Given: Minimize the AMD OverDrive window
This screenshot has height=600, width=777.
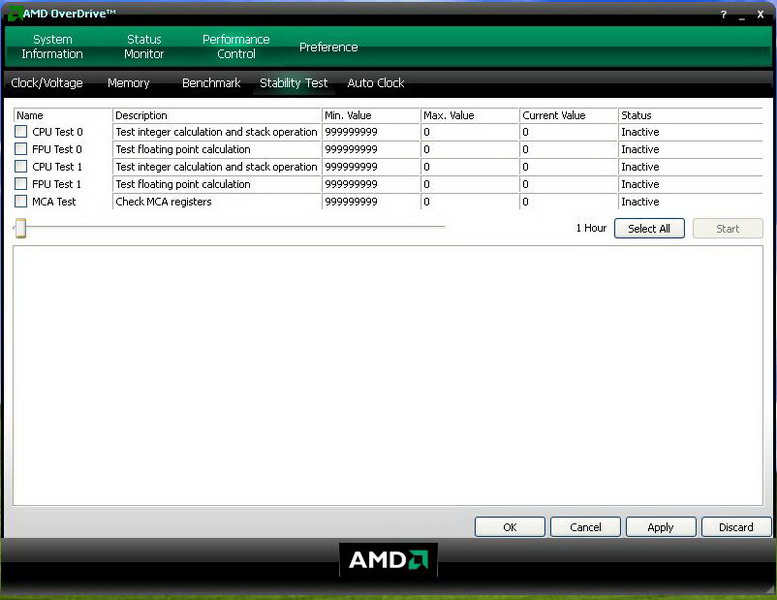Looking at the screenshot, I should (x=742, y=16).
